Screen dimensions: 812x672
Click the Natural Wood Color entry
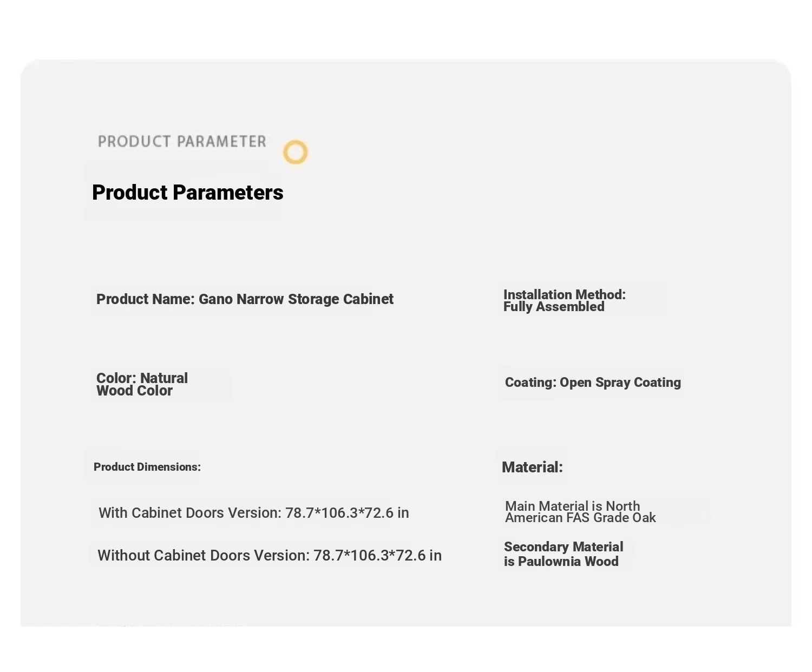pyautogui.click(x=142, y=385)
